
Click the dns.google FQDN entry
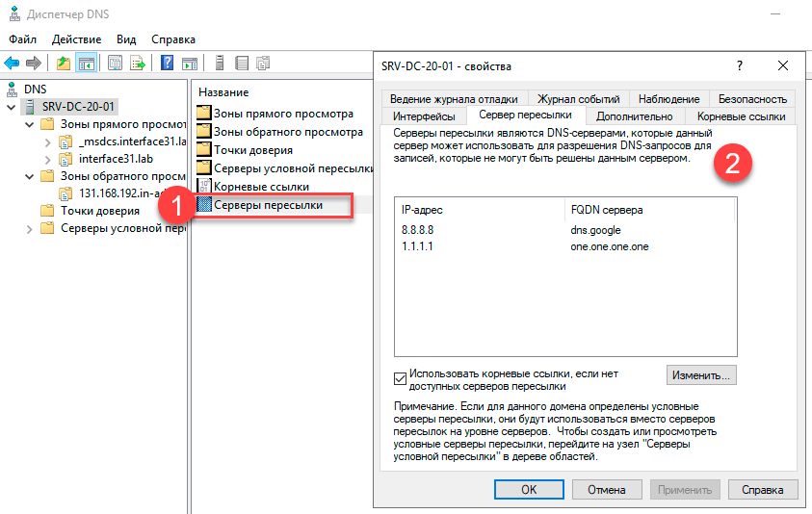click(595, 230)
